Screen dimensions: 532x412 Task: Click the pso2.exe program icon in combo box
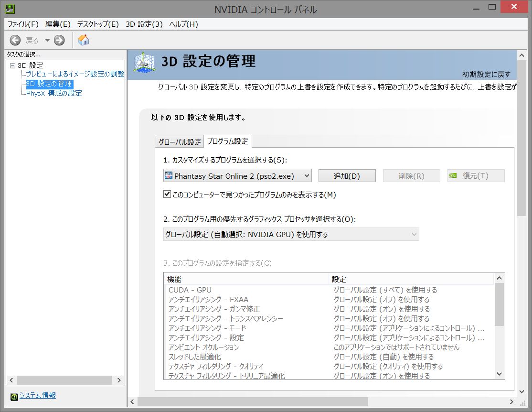coord(168,175)
